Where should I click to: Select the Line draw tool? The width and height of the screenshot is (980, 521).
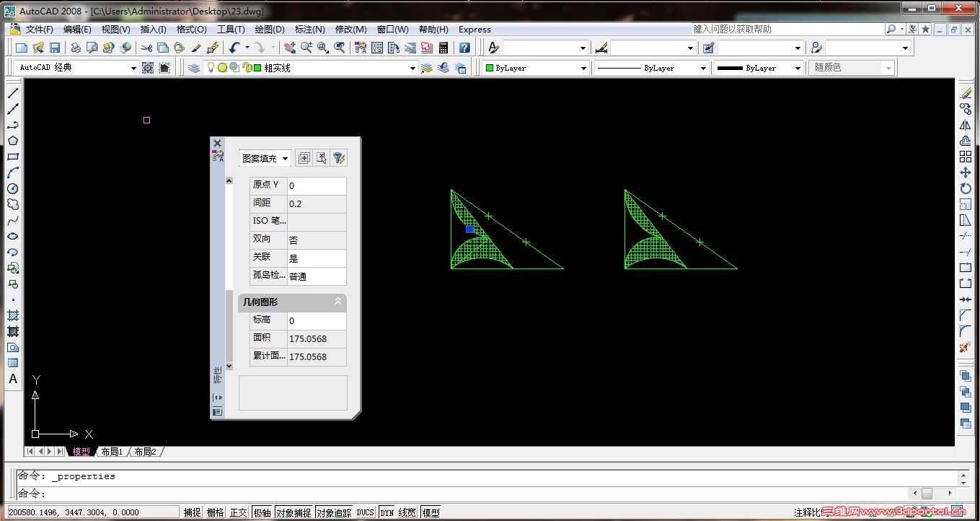tap(13, 93)
